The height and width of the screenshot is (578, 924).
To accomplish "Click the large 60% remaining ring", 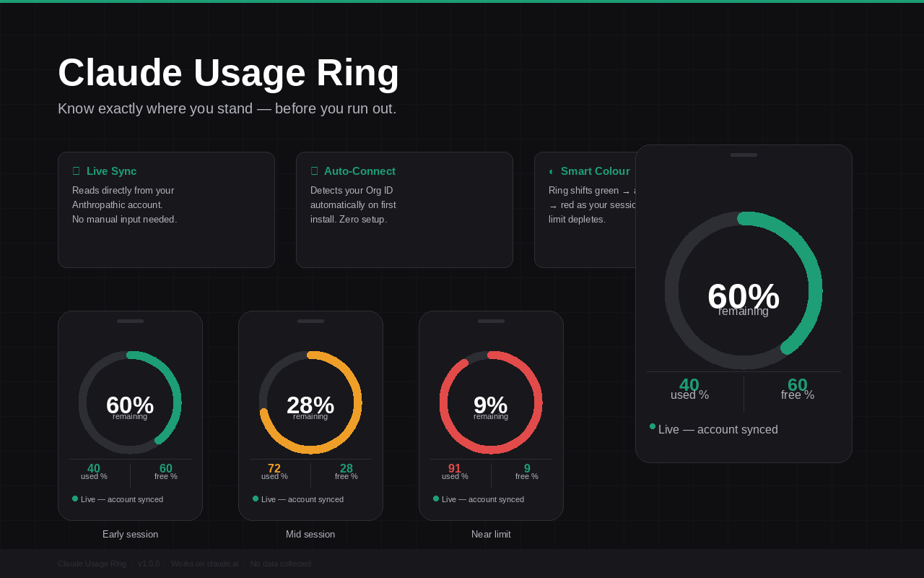I will (x=744, y=290).
